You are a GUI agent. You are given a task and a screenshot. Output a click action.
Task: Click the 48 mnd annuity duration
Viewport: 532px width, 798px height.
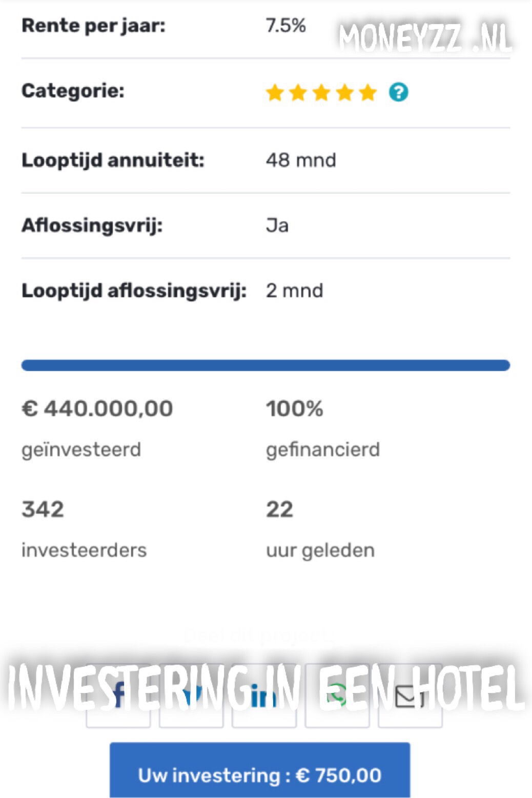click(301, 160)
